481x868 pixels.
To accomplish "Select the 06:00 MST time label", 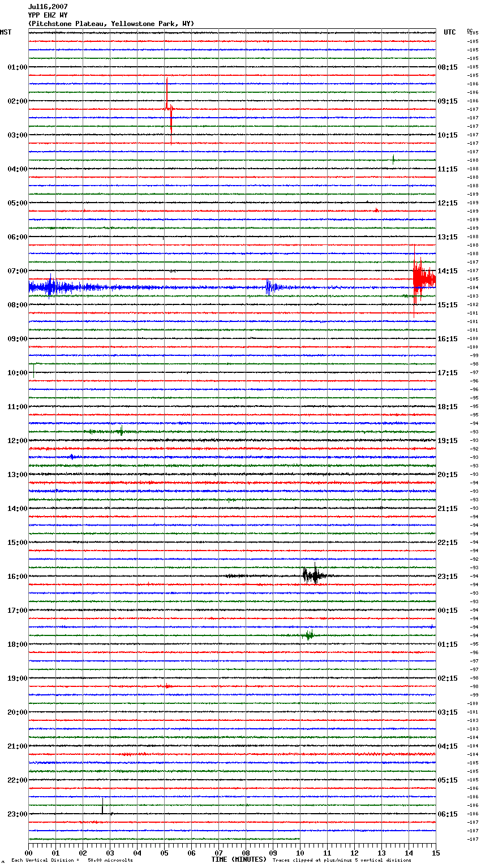I will pyautogui.click(x=17, y=237).
